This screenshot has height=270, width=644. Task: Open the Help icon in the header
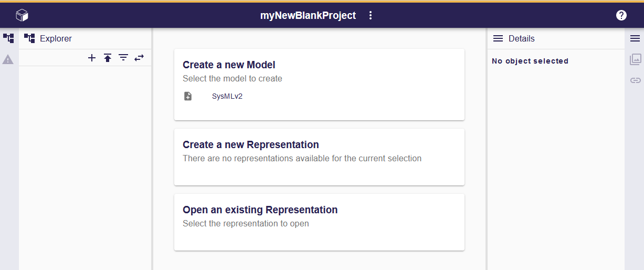621,15
